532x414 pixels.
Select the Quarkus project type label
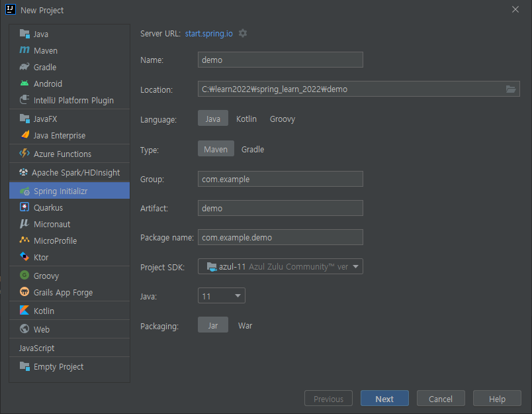pyautogui.click(x=48, y=207)
